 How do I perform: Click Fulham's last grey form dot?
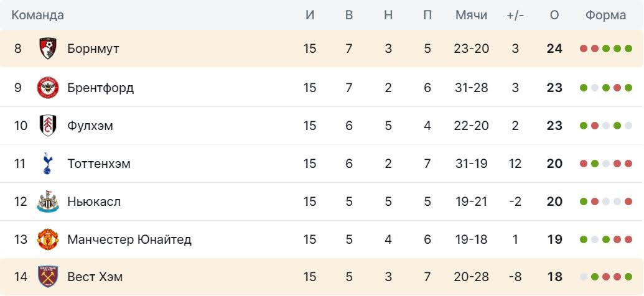628,126
